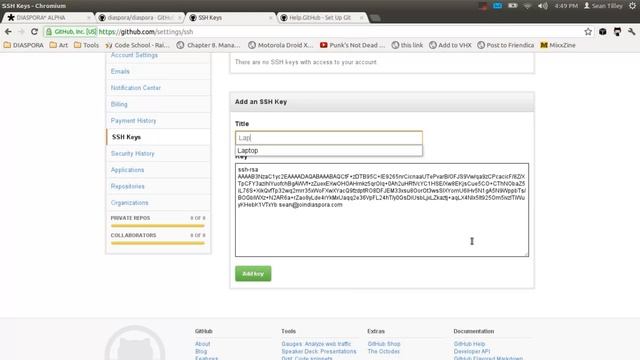Open the GitHub Help footer link
Screen dimensions: 640x360
coord(469,344)
